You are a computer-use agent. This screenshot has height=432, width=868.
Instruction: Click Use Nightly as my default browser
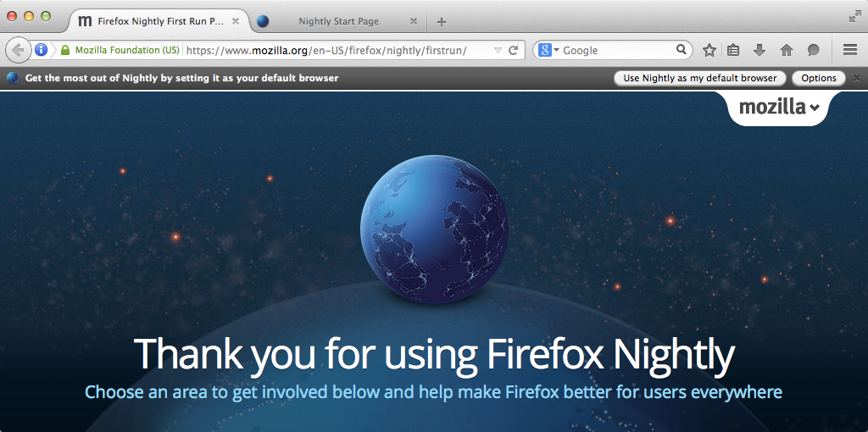[x=699, y=78]
